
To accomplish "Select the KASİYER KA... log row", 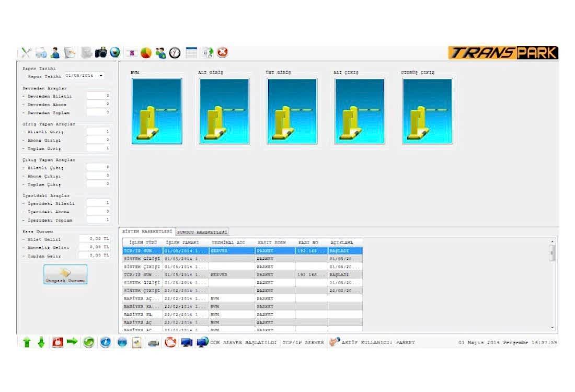I will pyautogui.click(x=243, y=306).
